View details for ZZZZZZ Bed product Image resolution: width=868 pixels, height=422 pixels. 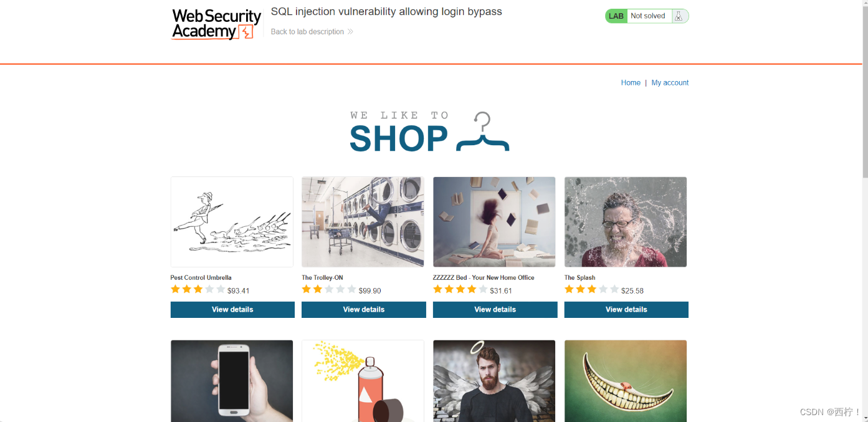pyautogui.click(x=495, y=310)
